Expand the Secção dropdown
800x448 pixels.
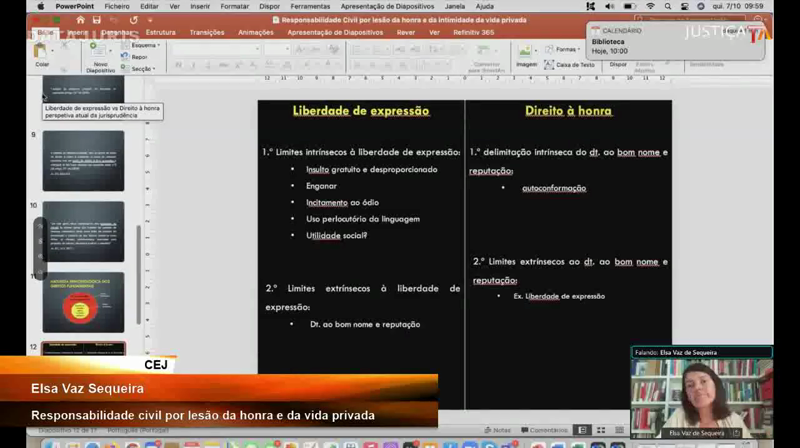[141, 69]
